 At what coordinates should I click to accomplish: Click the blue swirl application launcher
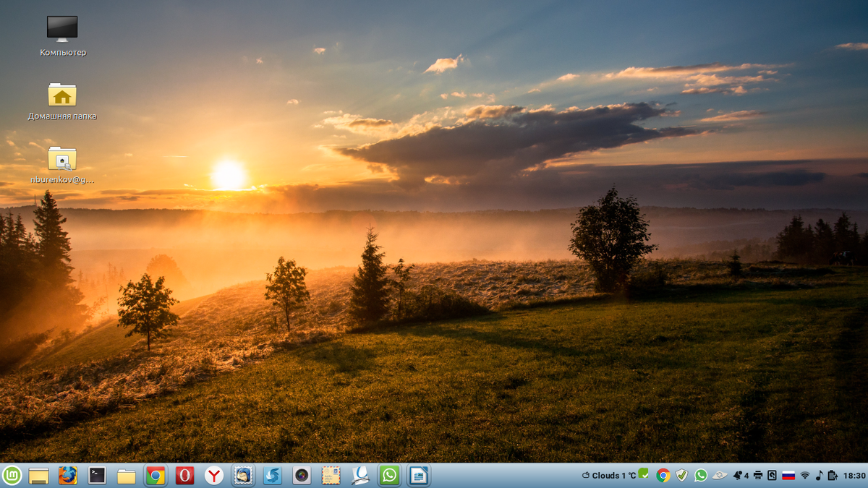pyautogui.click(x=273, y=475)
